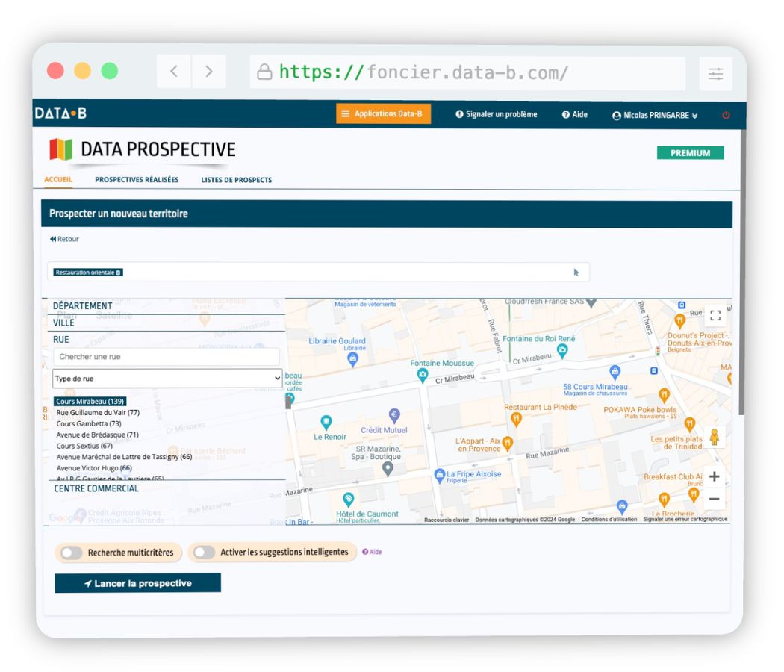Click the red power logout icon
This screenshot has height=672, width=784.
point(726,115)
